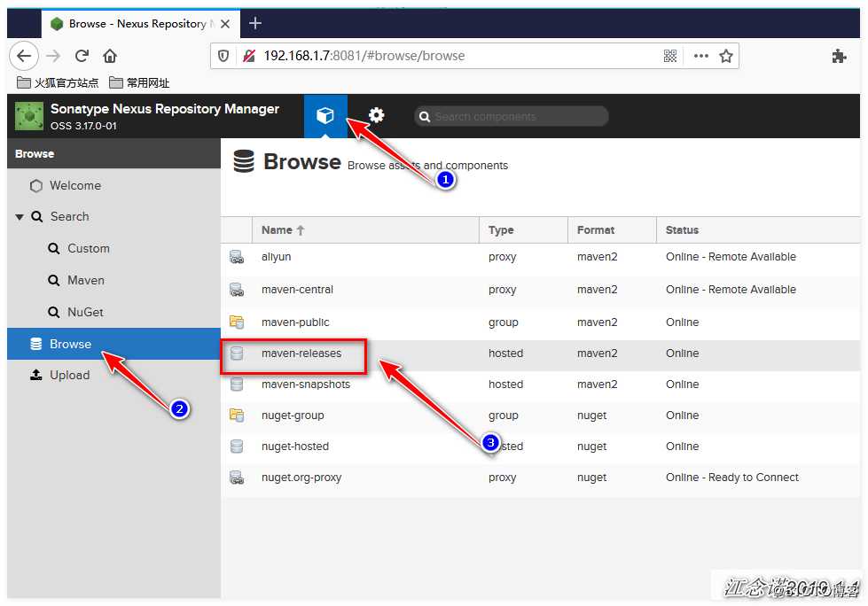Viewport: 868px width, 606px height.
Task: Open a new browser tab
Action: tap(254, 23)
